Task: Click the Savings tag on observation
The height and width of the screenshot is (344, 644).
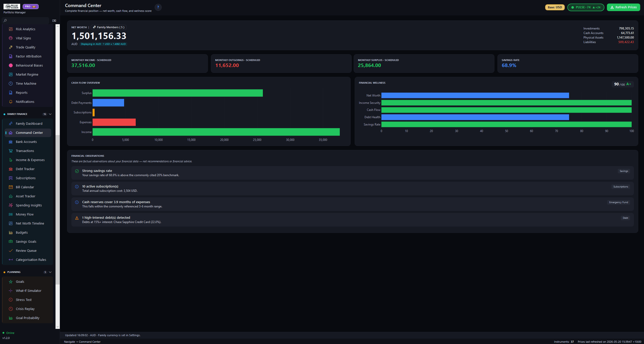Action: click(624, 171)
